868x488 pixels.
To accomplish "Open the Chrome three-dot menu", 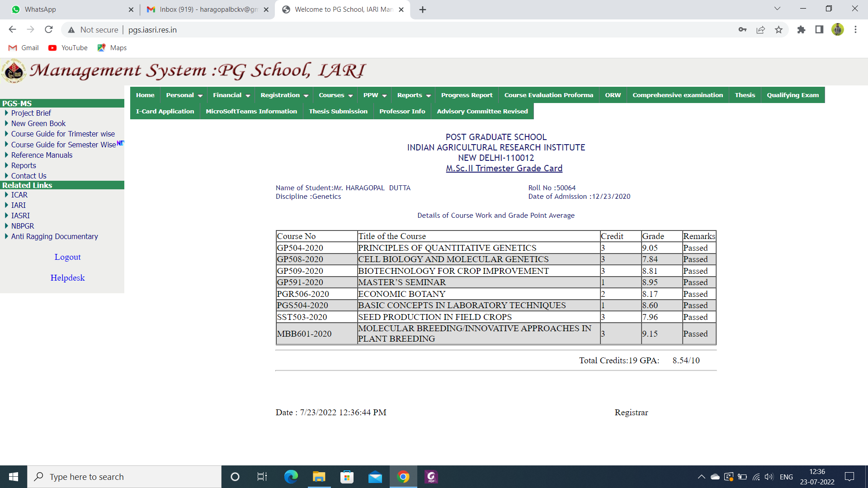I will (x=855, y=29).
